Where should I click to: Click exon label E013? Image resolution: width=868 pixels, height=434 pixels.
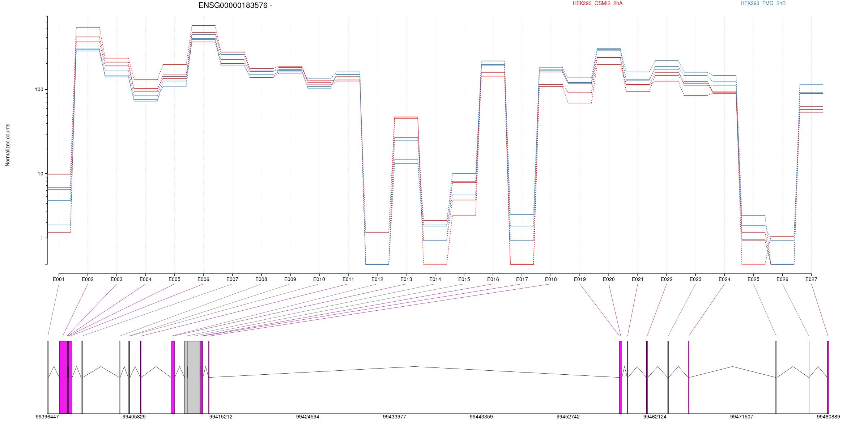point(406,279)
